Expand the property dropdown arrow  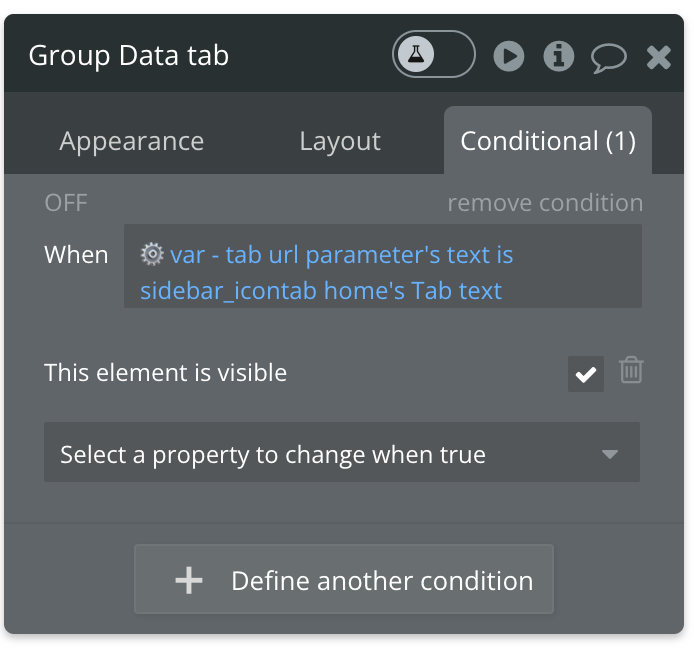(x=609, y=455)
